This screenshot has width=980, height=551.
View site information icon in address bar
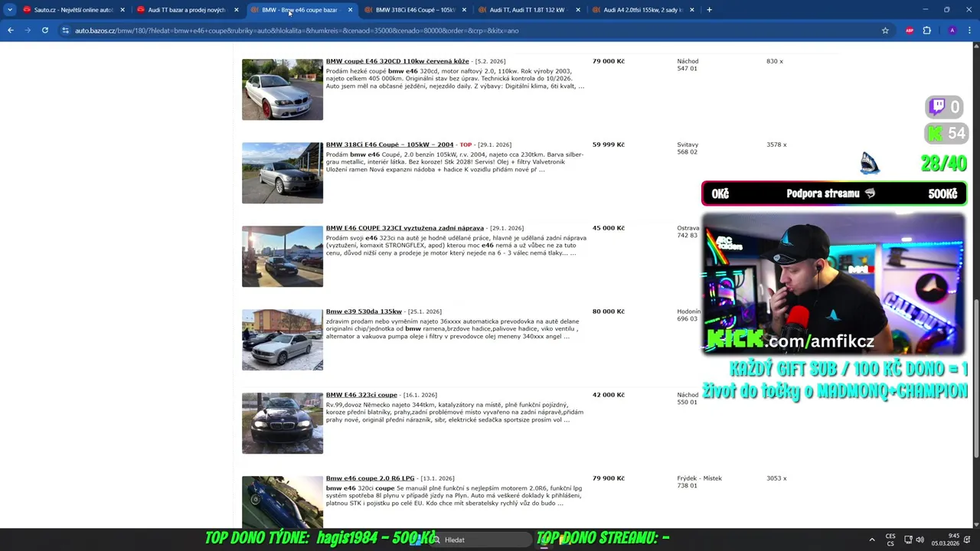coord(66,31)
